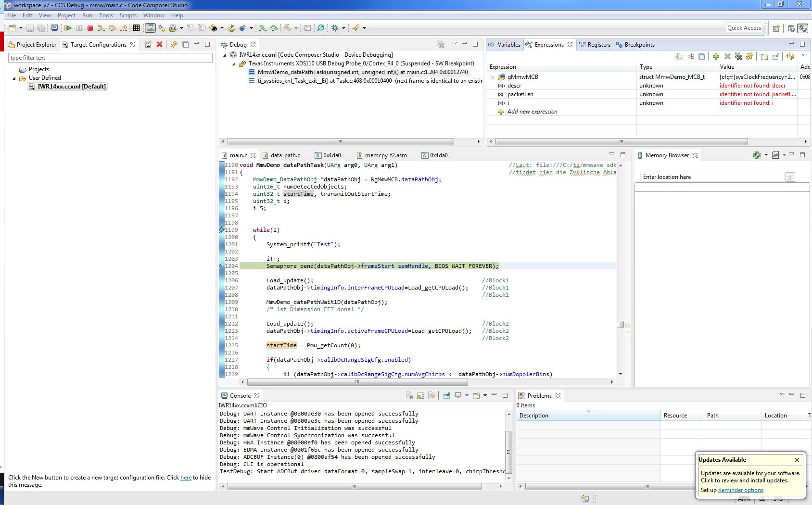Viewport: 812px width, 505px height.
Task: Click Collapse All icon in Expressions view
Action: (x=702, y=57)
